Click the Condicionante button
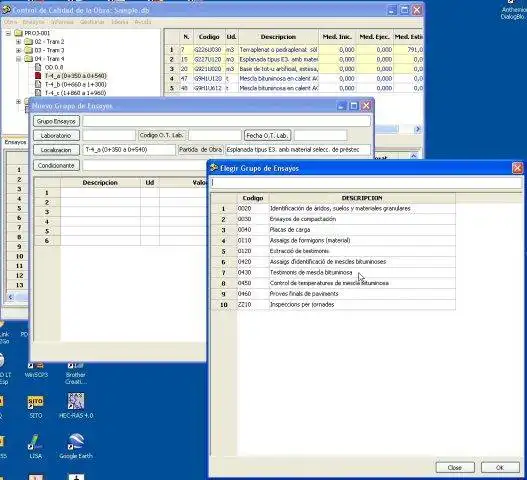The width and height of the screenshot is (527, 480). pos(56,165)
